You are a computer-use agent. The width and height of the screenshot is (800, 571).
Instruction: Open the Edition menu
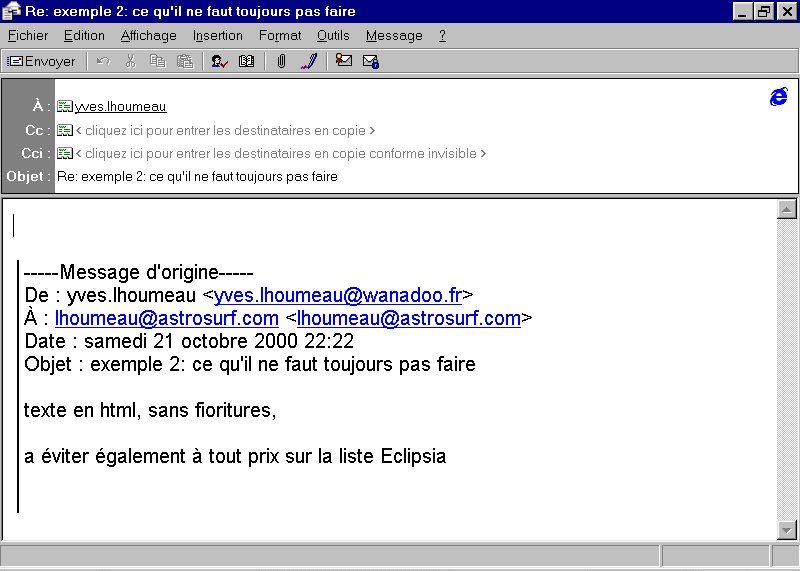[x=84, y=36]
